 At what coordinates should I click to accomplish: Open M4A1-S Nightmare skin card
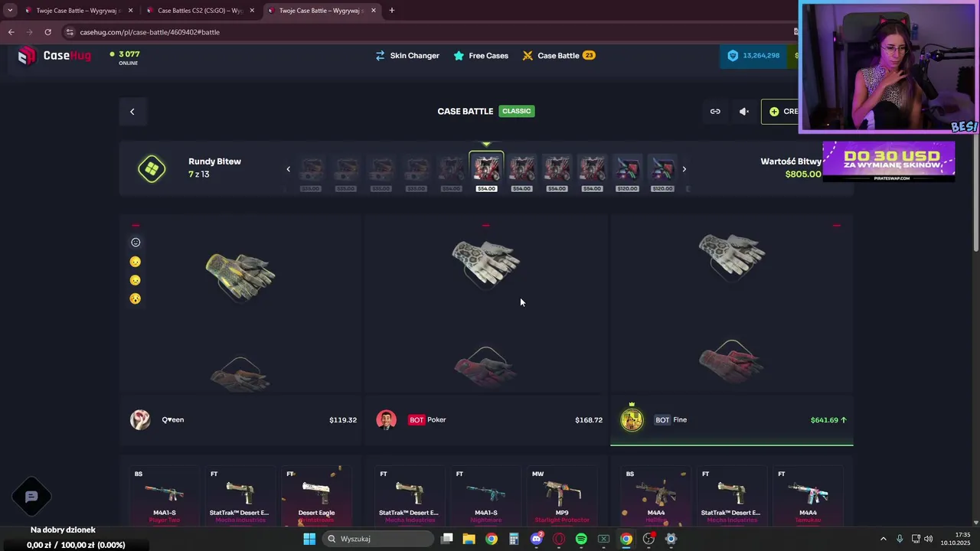pyautogui.click(x=486, y=496)
